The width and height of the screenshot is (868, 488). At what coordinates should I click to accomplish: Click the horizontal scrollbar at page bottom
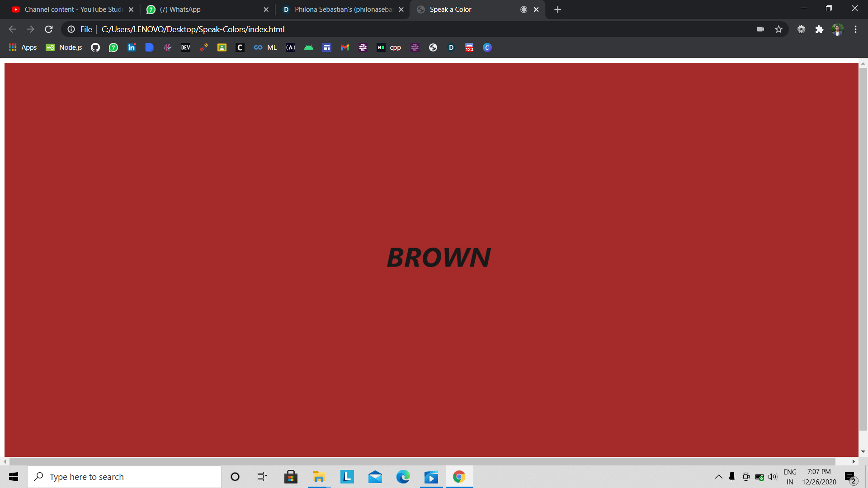pyautogui.click(x=422, y=461)
